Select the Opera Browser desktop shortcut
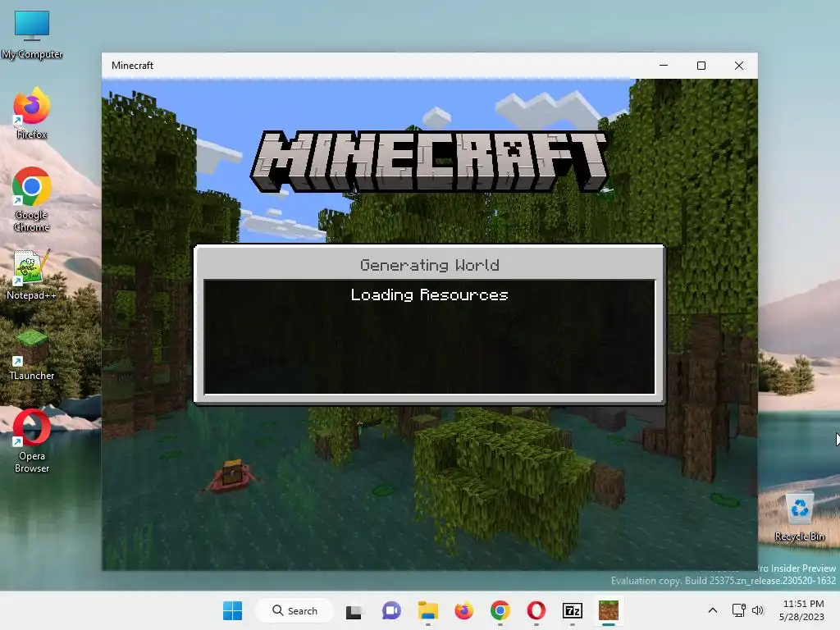The width and height of the screenshot is (840, 630). (x=32, y=441)
